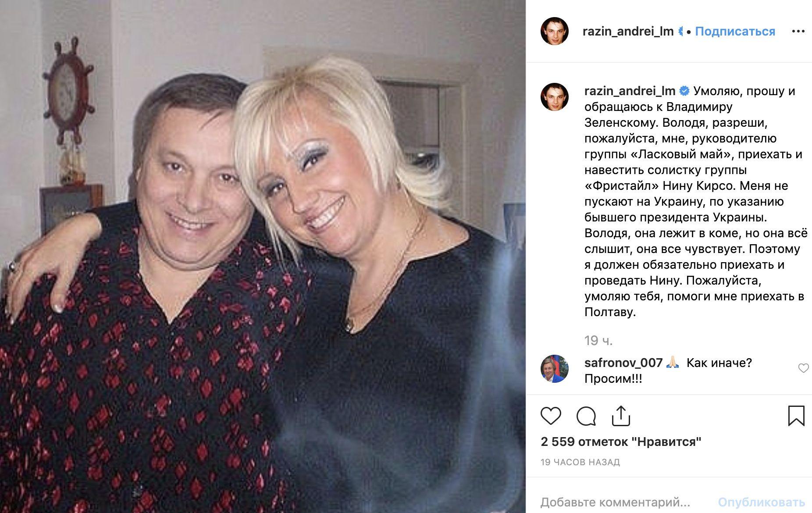Like safronov_007's comment with the small heart
The height and width of the screenshot is (513, 812).
point(803,368)
